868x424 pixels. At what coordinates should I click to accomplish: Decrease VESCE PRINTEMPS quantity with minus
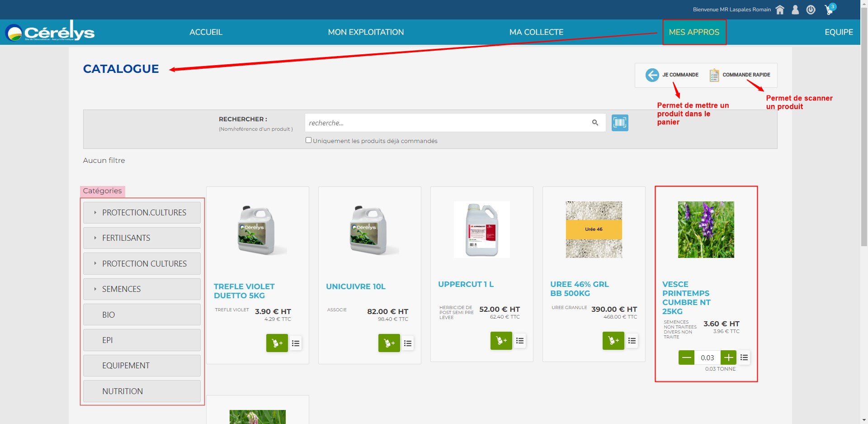pyautogui.click(x=686, y=357)
